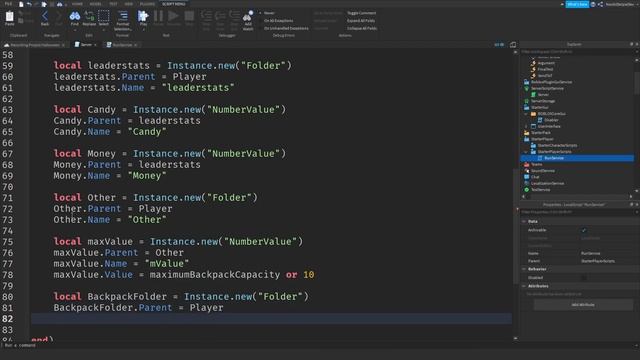
Task: Click Collapse All Folds
Action: [x=362, y=29]
